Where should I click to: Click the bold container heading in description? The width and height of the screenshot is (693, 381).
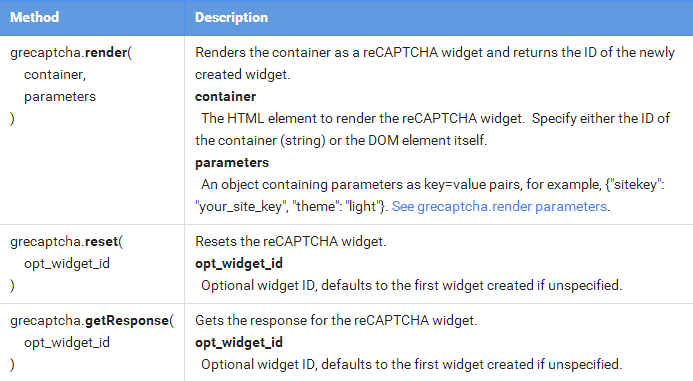[225, 96]
